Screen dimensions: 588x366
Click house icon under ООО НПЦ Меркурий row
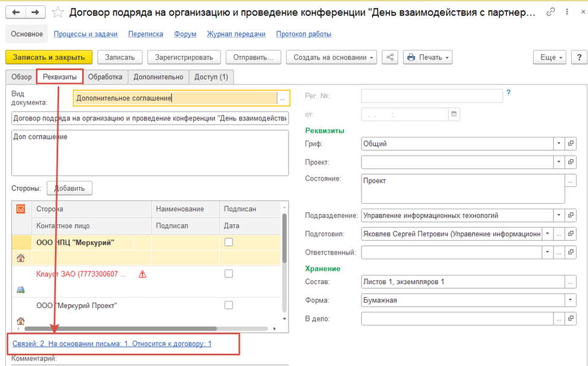click(x=21, y=257)
